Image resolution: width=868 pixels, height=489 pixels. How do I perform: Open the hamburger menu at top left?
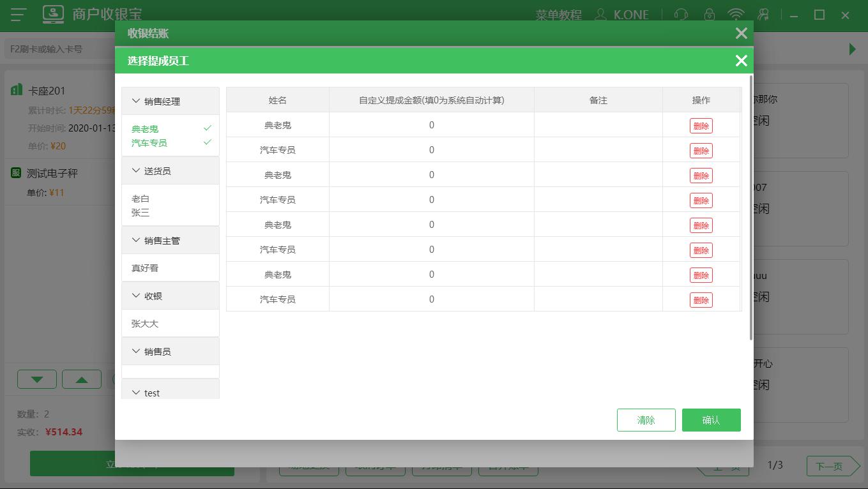18,14
